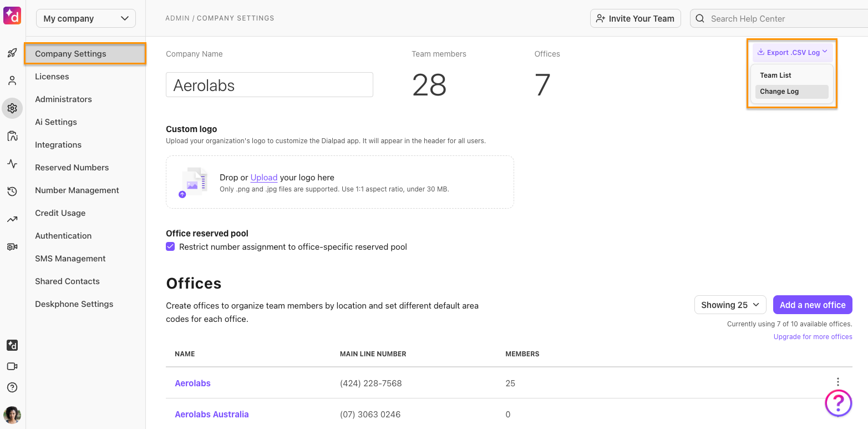Select the person profile sidebar icon
Image resolution: width=868 pixels, height=429 pixels.
pyautogui.click(x=12, y=81)
